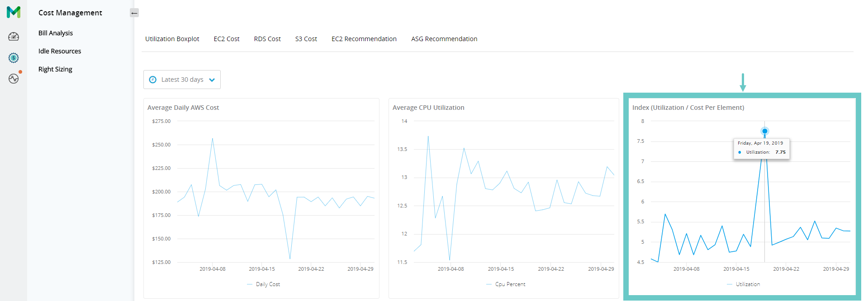Image resolution: width=868 pixels, height=301 pixels.
Task: Go to the RDS Cost tab
Action: coord(267,39)
